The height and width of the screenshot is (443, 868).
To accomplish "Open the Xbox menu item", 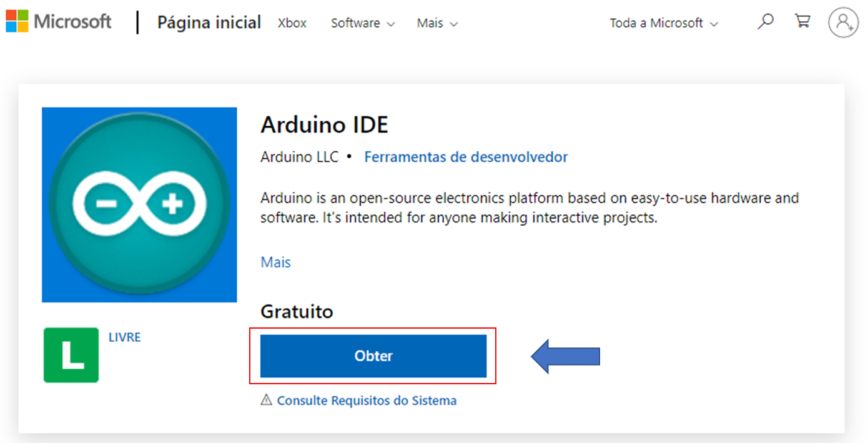I will (x=292, y=23).
